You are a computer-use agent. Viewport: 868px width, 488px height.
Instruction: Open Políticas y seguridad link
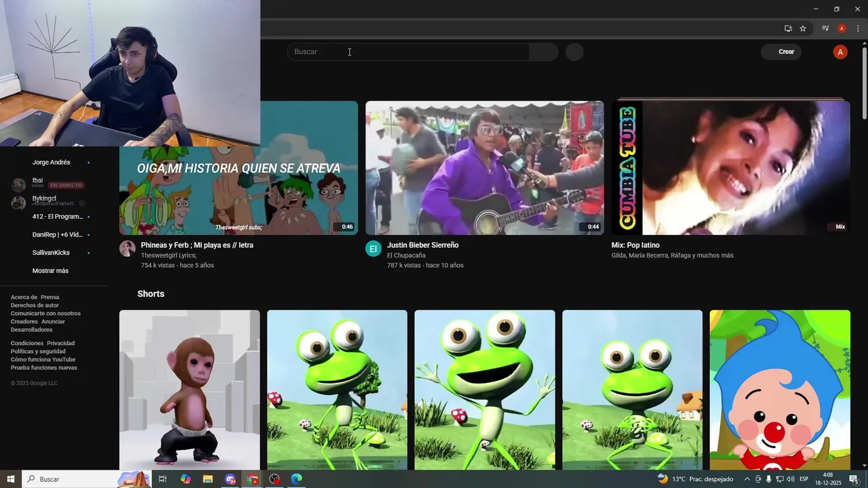click(38, 351)
